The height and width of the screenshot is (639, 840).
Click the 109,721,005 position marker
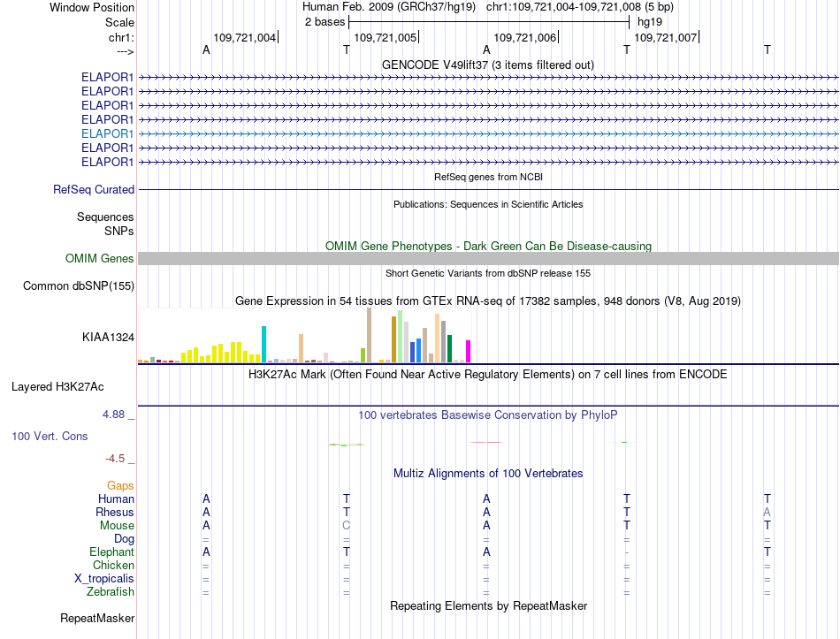coord(386,37)
